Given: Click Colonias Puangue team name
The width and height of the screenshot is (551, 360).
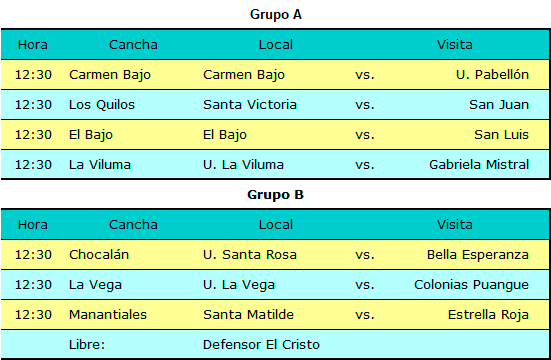Looking at the screenshot, I should tap(471, 285).
